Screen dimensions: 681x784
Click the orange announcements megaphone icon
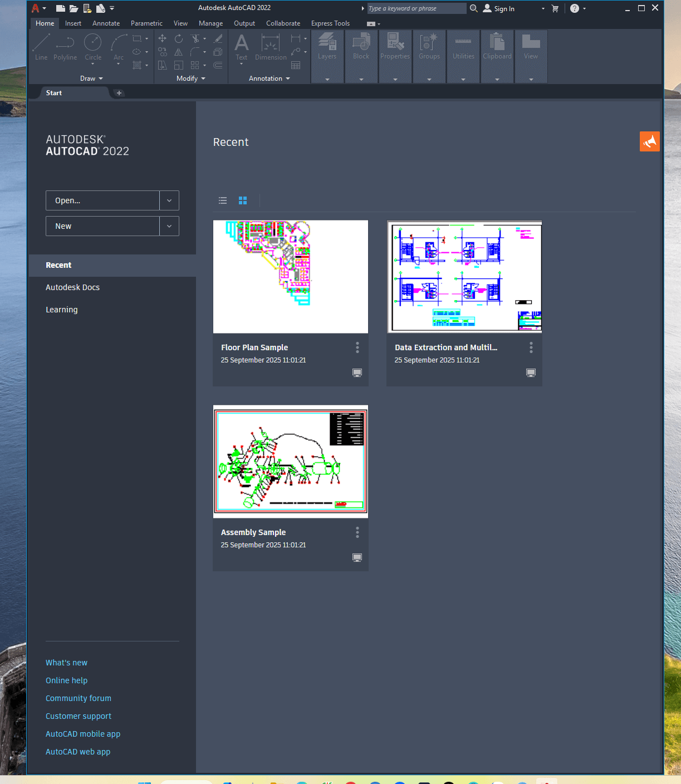tap(649, 141)
